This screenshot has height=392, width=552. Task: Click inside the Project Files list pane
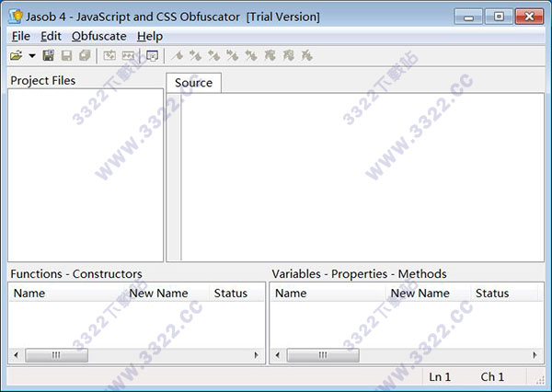pos(86,175)
